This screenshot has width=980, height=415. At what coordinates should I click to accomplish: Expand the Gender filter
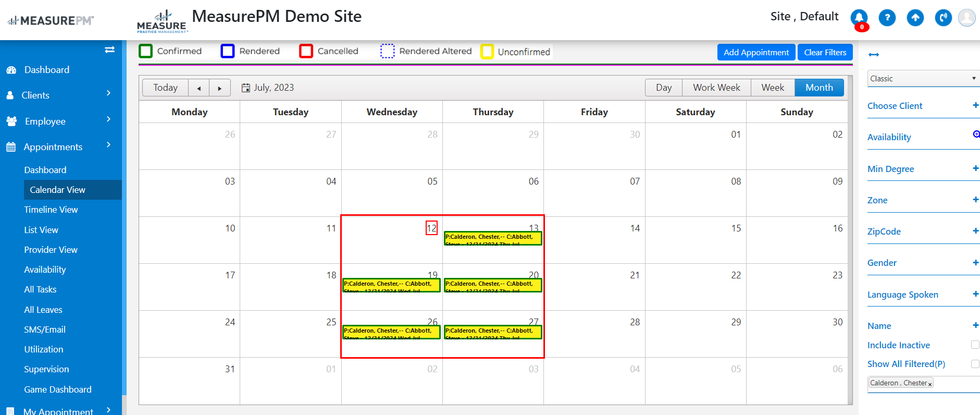[975, 262]
